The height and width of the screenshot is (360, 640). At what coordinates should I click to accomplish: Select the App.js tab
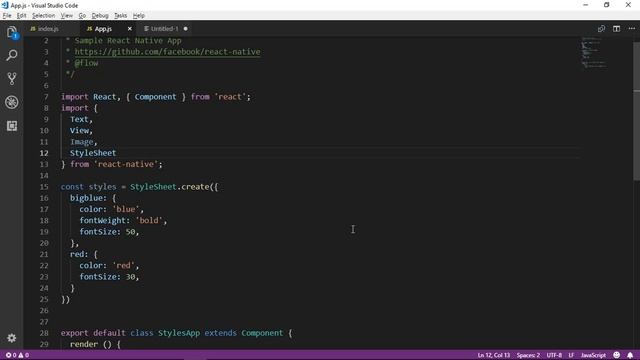pyautogui.click(x=103, y=29)
